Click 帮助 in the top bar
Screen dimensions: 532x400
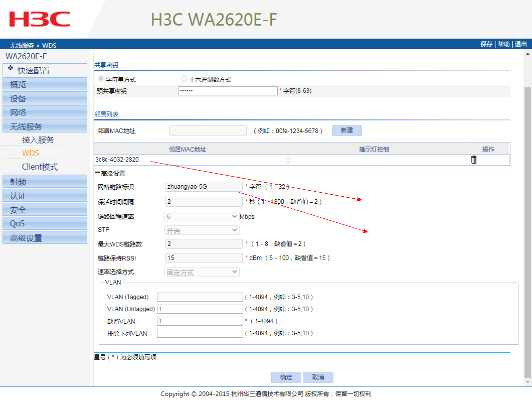[503, 44]
